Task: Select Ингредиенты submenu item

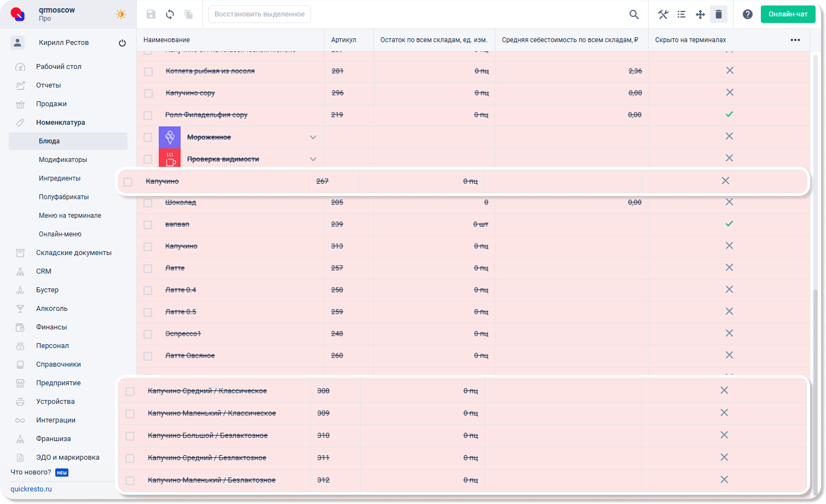Action: pos(60,178)
